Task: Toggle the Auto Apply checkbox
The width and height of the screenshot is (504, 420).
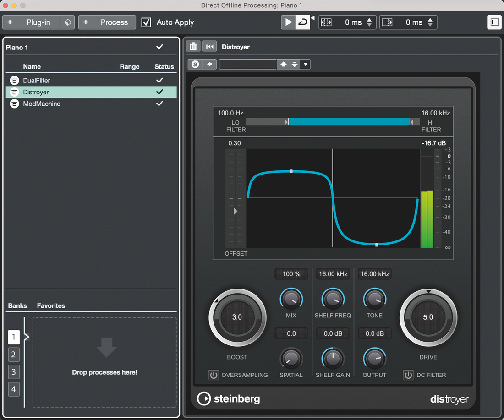Action: [x=146, y=22]
